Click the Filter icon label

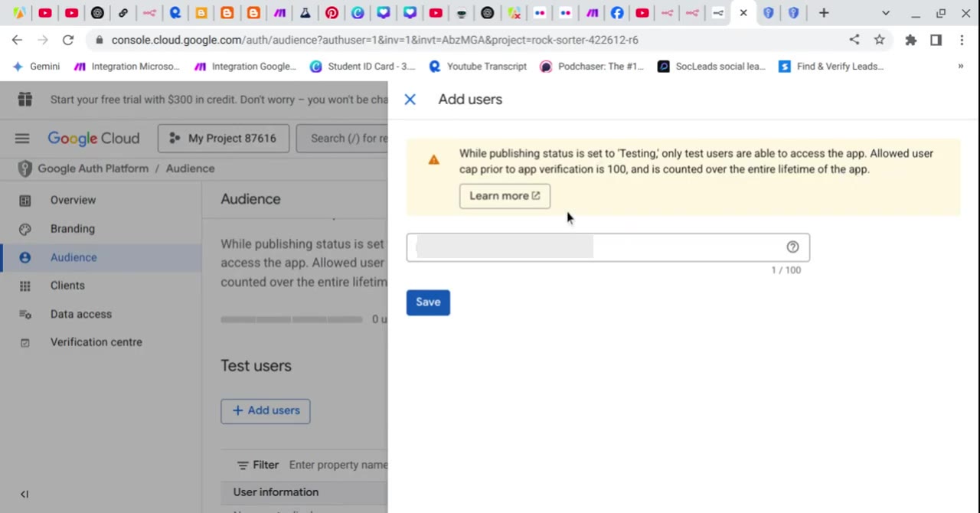coord(257,465)
